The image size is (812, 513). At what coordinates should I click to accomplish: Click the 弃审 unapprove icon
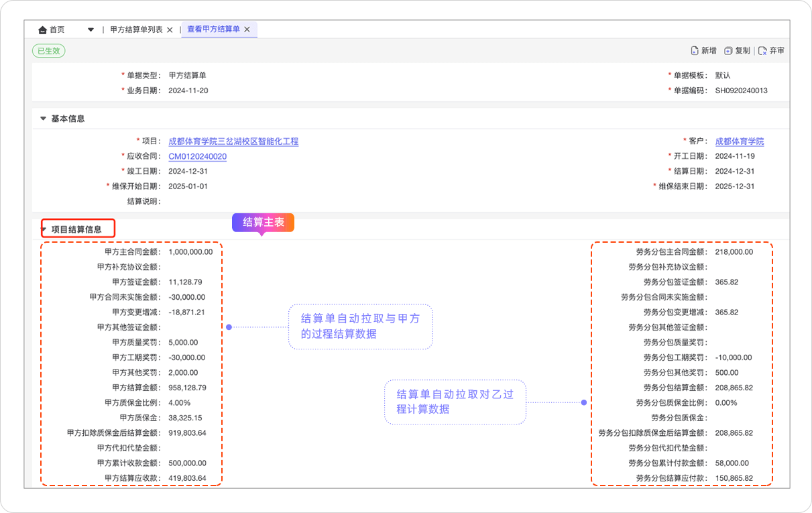(762, 51)
